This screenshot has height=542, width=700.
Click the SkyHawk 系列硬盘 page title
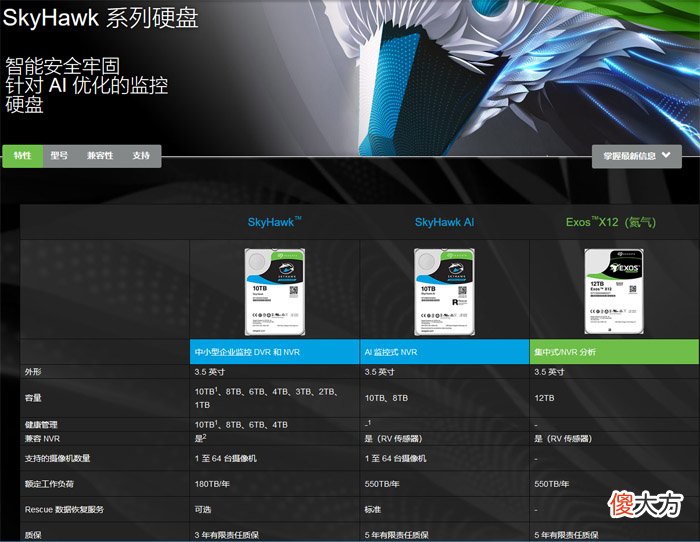100,17
